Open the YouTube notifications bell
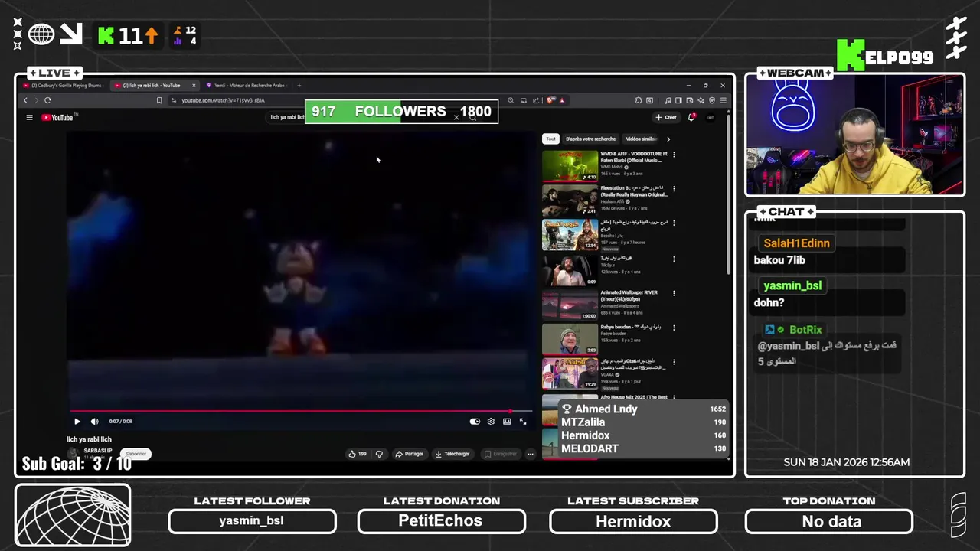The width and height of the screenshot is (980, 551). tap(691, 117)
